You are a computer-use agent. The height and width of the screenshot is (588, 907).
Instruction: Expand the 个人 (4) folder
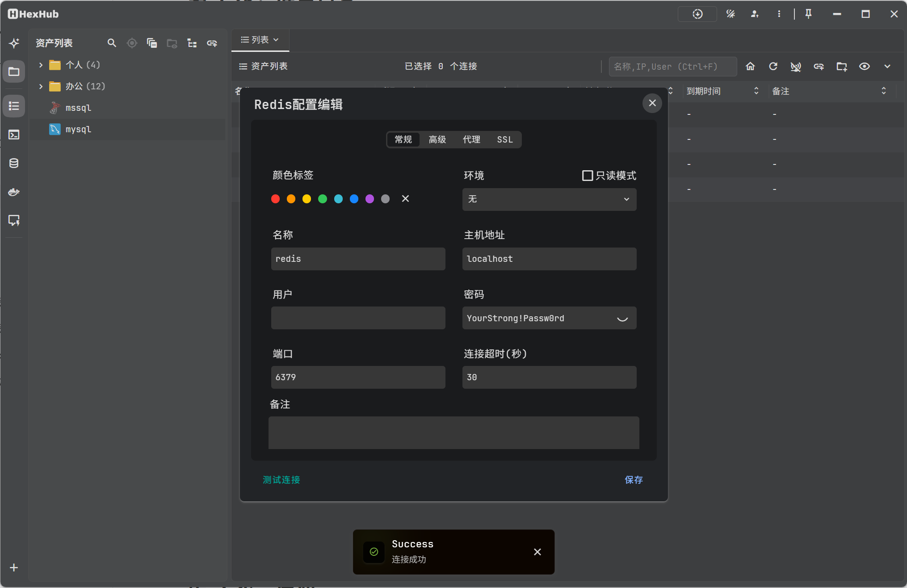coord(41,65)
